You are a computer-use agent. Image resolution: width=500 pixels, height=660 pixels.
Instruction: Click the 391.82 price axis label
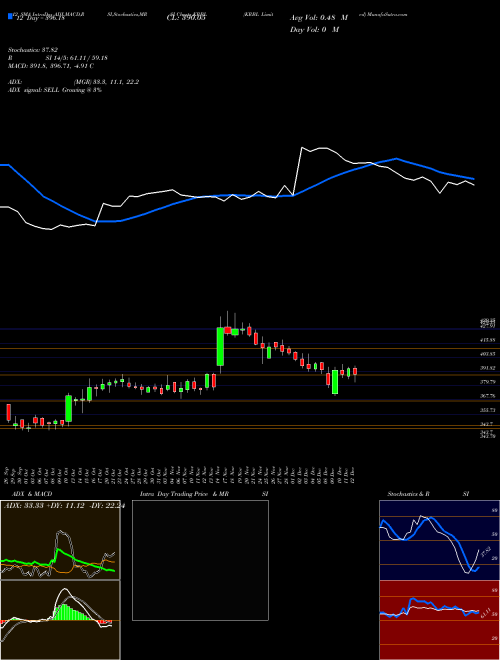(x=488, y=368)
